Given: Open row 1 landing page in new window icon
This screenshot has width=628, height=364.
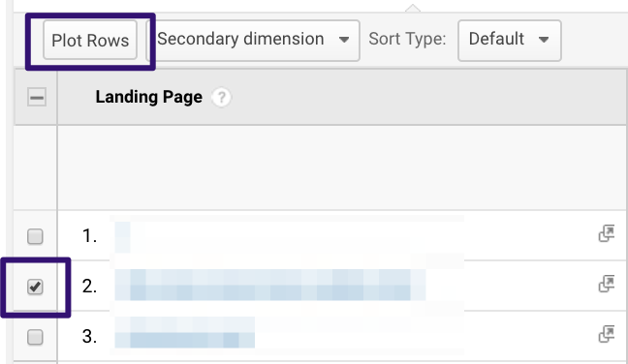Looking at the screenshot, I should coord(607,233).
